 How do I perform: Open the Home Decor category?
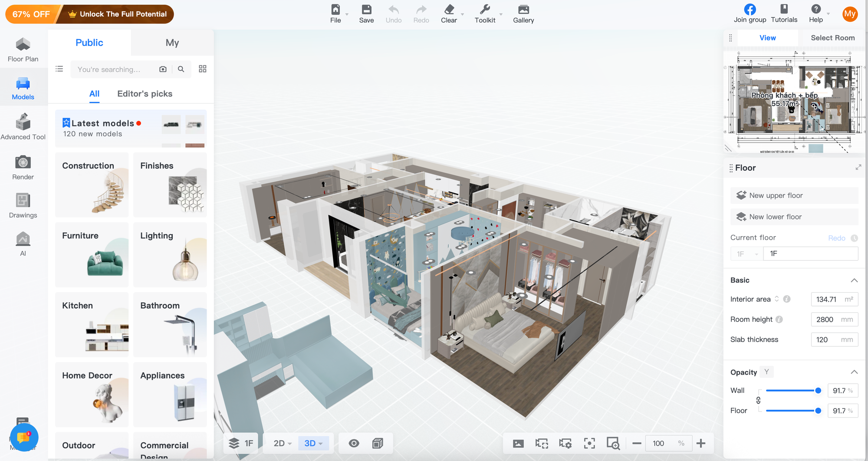click(x=92, y=394)
